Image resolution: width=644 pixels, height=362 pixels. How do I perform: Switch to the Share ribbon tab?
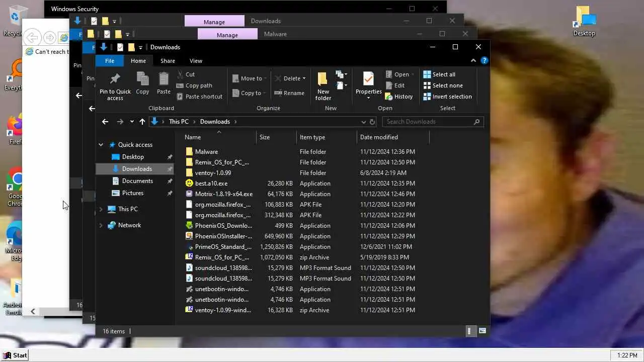point(168,61)
